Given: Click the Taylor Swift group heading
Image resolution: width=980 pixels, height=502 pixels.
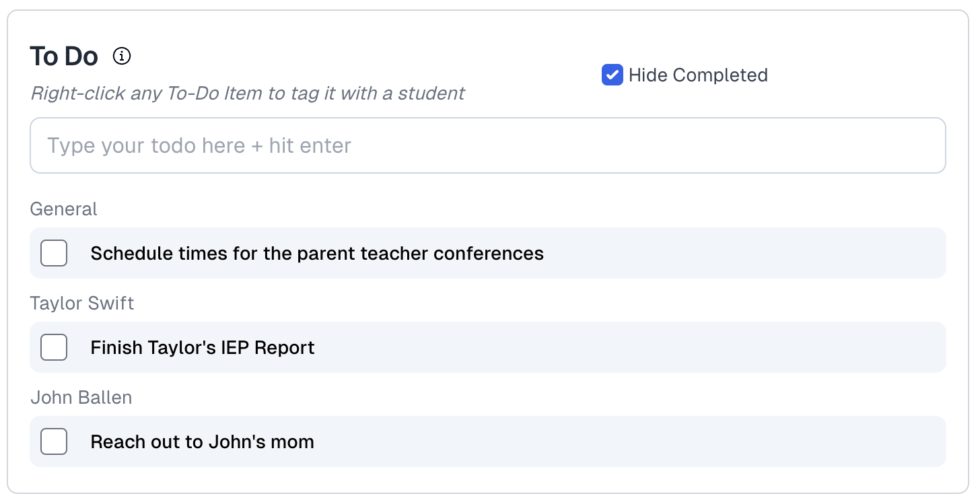Looking at the screenshot, I should tap(82, 303).
